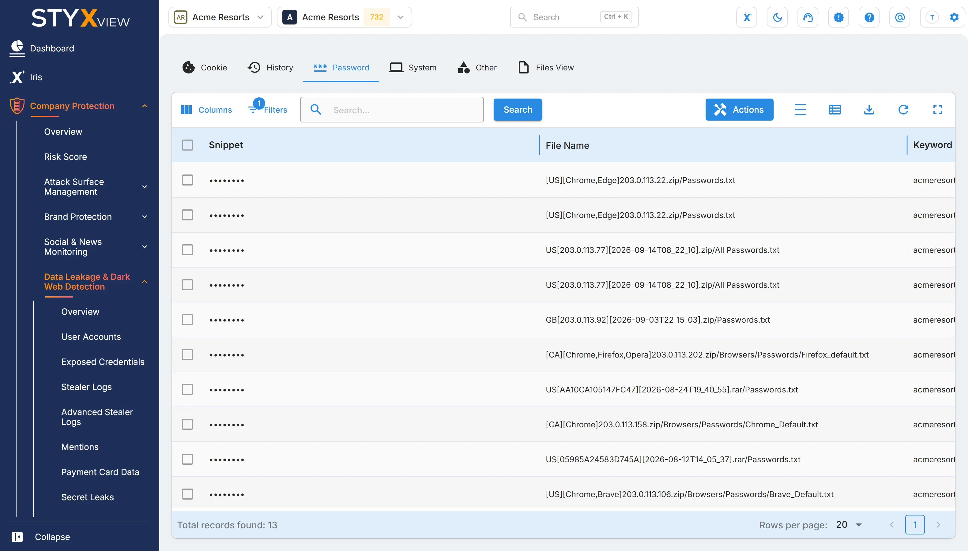Image resolution: width=980 pixels, height=551 pixels.
Task: Check the Firefox_default.txt row checkbox
Action: (x=187, y=354)
